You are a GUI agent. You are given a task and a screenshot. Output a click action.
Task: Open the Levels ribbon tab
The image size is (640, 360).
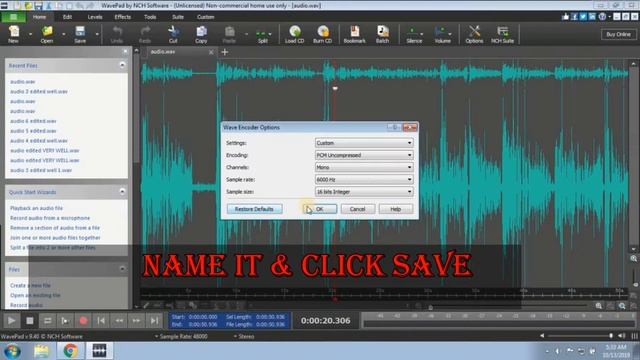(95, 17)
